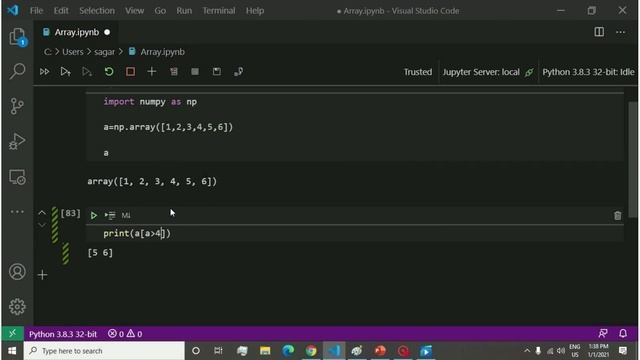This screenshot has width=640, height=360.
Task: Select kernel Python 3.8.3 32-bit: Idle
Action: point(588,72)
